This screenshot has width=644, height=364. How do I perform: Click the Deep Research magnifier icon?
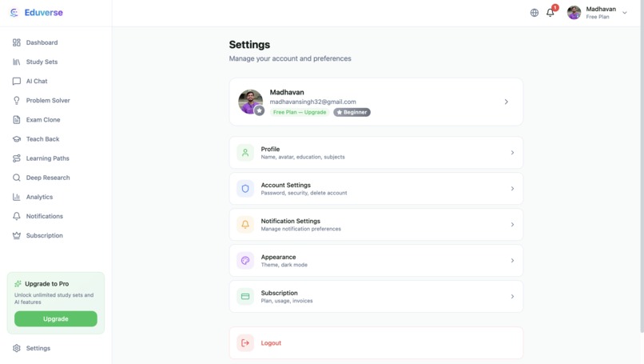tap(17, 178)
